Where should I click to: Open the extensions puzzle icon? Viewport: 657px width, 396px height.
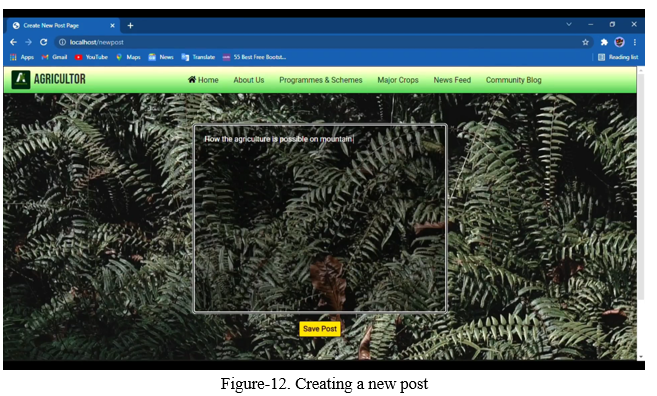coord(604,42)
